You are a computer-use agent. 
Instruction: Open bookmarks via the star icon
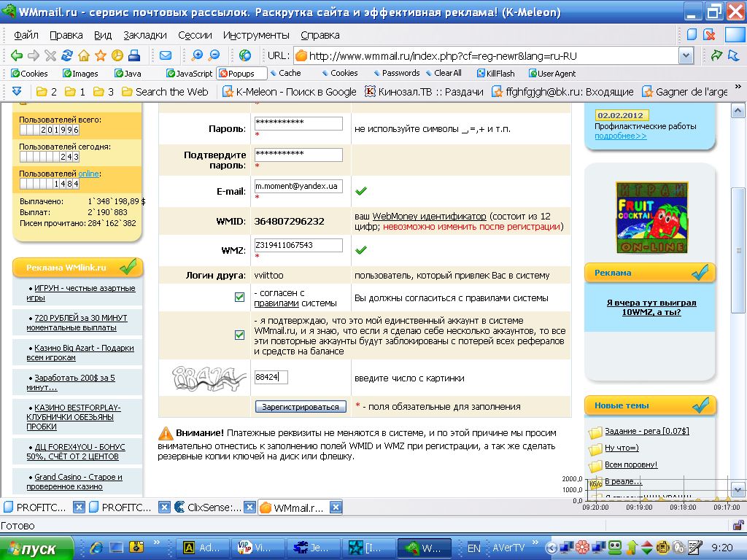(x=101, y=55)
